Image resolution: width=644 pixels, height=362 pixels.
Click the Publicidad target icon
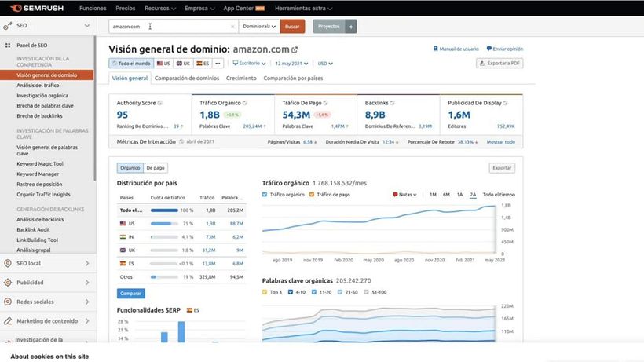click(8, 283)
